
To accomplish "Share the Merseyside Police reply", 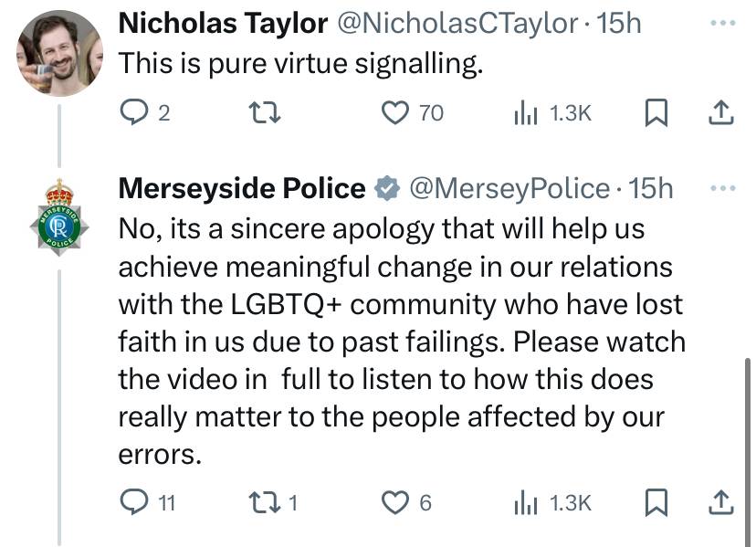I will click(721, 502).
